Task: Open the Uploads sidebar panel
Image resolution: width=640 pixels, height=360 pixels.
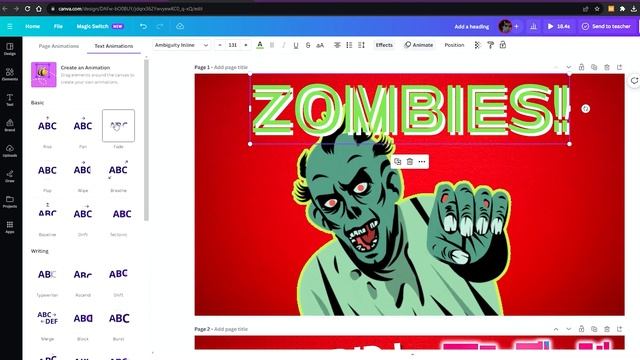Action: pyautogui.click(x=10, y=151)
